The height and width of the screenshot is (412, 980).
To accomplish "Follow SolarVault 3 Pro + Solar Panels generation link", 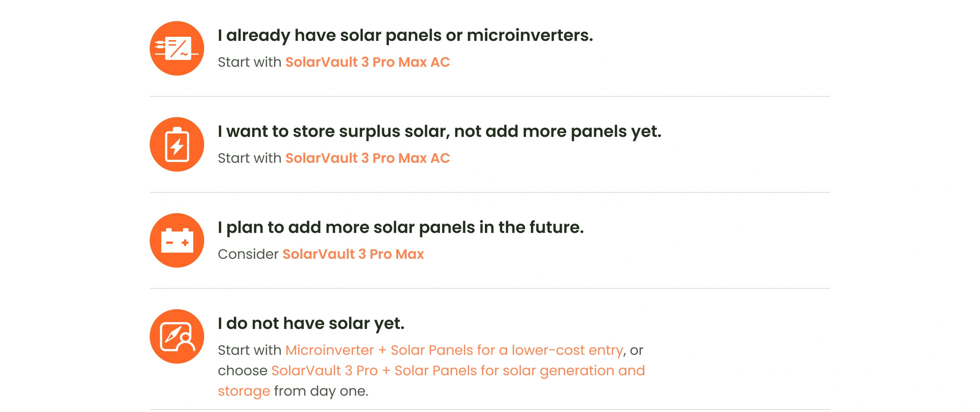I will [458, 371].
